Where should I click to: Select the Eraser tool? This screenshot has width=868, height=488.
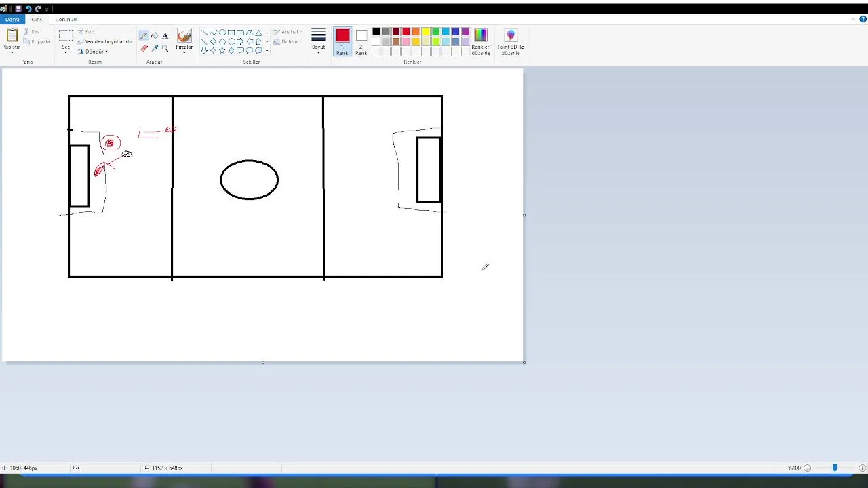click(x=144, y=48)
